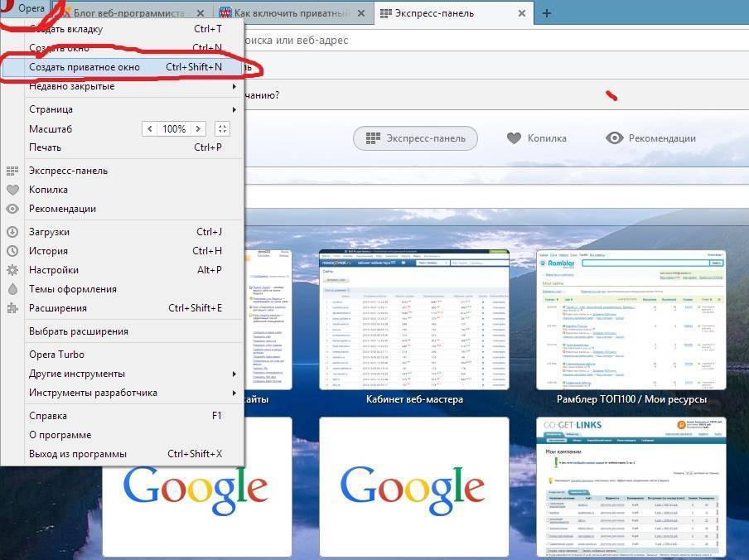Click the 100% zoom value

pyautogui.click(x=174, y=128)
